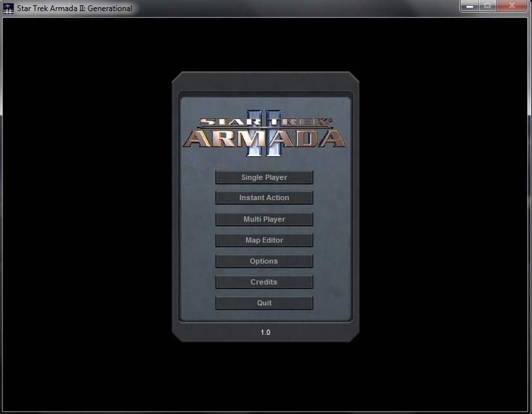
Task: Close the window with the X button
Action: pos(512,6)
